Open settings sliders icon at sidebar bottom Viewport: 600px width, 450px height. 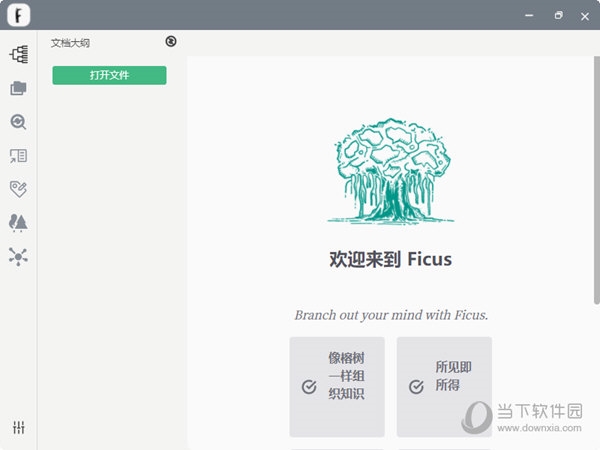[x=18, y=427]
